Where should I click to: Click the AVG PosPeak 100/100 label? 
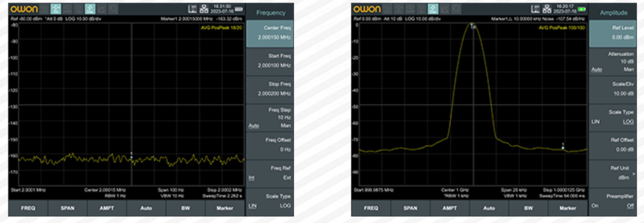(562, 28)
